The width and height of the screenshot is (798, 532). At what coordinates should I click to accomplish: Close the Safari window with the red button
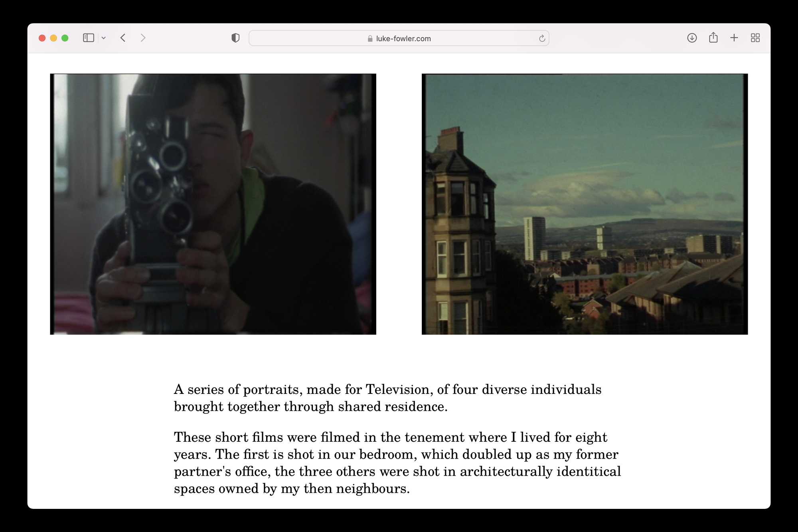pos(42,38)
